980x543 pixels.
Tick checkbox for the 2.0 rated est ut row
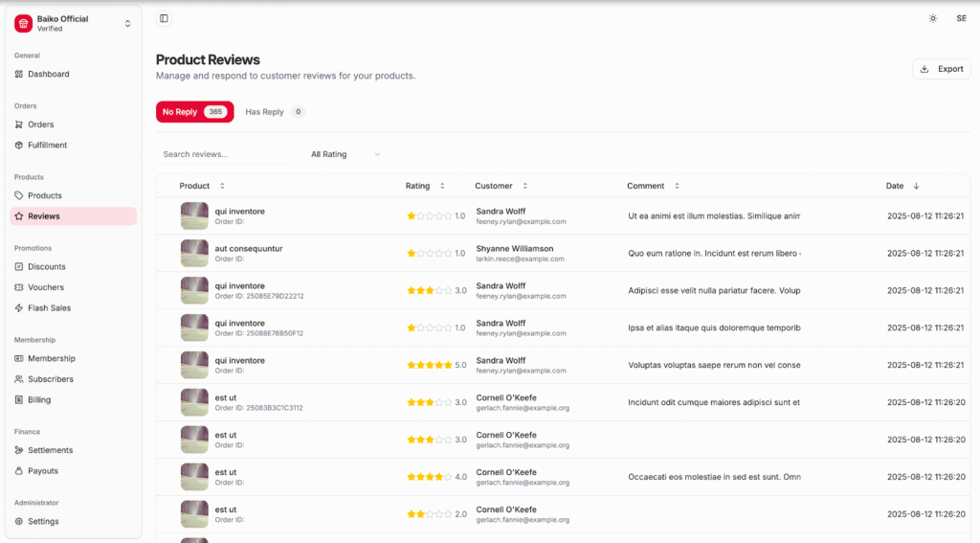click(166, 514)
